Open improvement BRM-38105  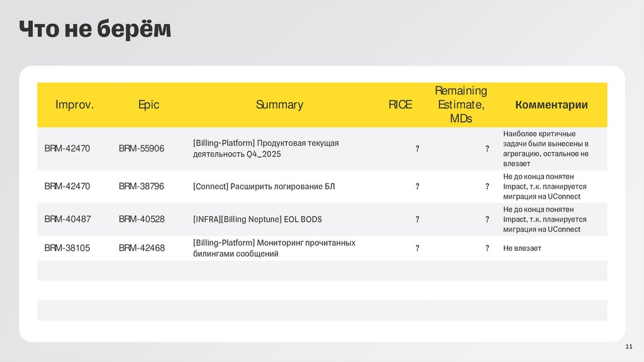coord(67,248)
